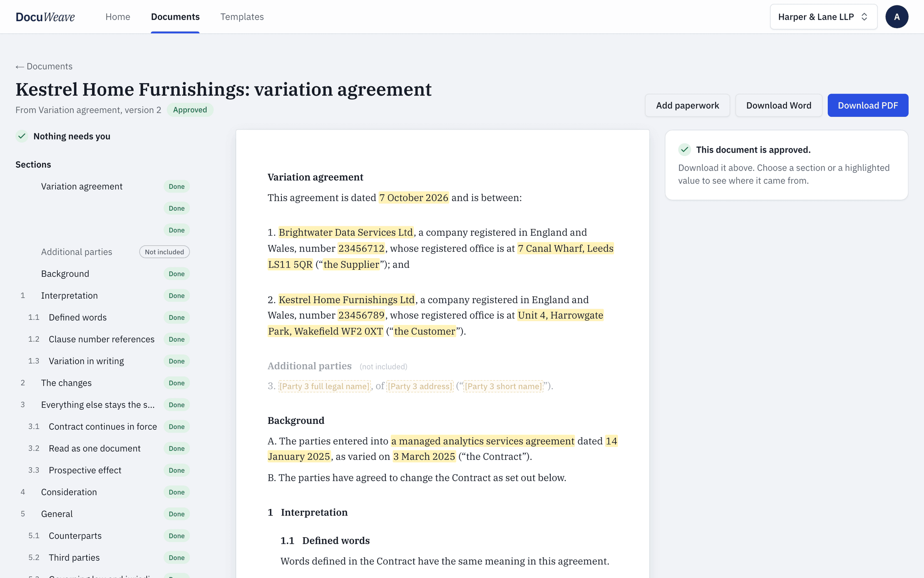Select 5.2 Third parties section

point(103,558)
